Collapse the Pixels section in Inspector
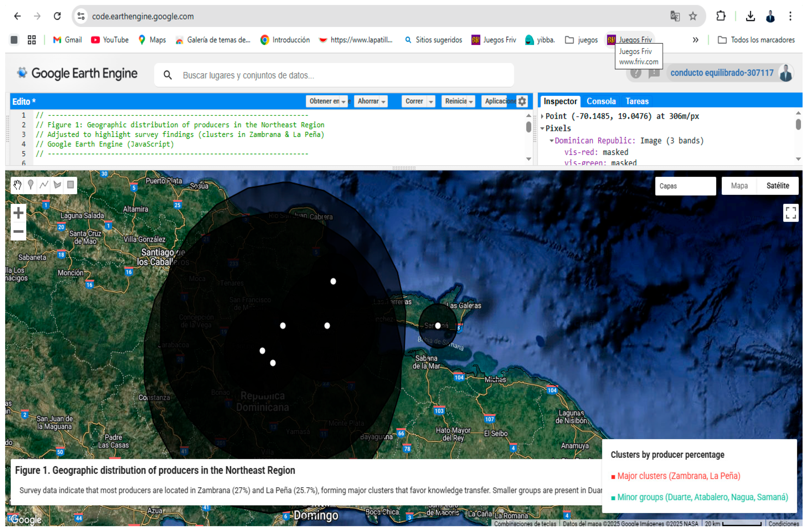The image size is (810, 532). 542,129
